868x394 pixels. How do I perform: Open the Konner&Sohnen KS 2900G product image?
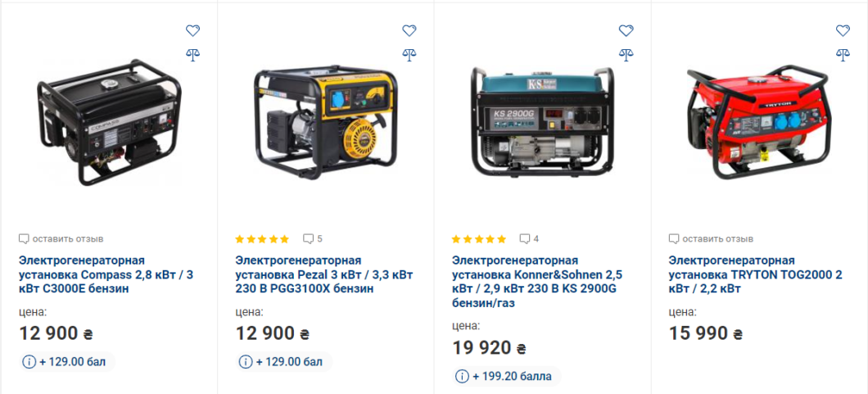pos(542,122)
